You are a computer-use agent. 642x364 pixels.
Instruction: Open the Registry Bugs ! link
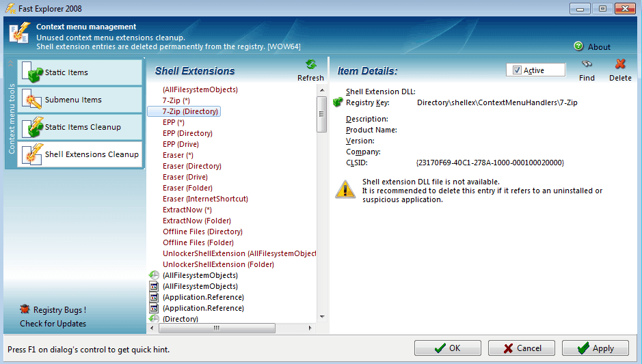tap(59, 310)
